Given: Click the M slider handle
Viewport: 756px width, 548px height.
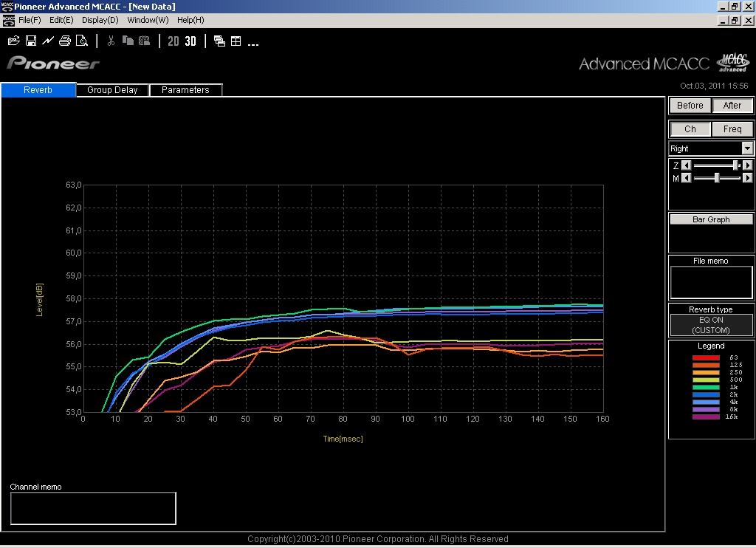Looking at the screenshot, I should point(717,178).
